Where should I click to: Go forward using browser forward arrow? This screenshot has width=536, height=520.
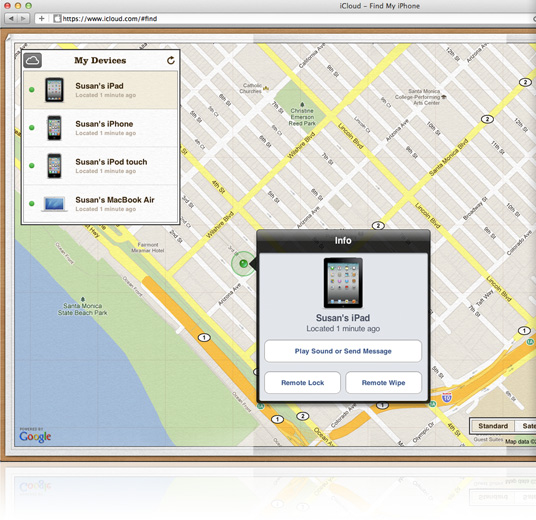point(23,18)
